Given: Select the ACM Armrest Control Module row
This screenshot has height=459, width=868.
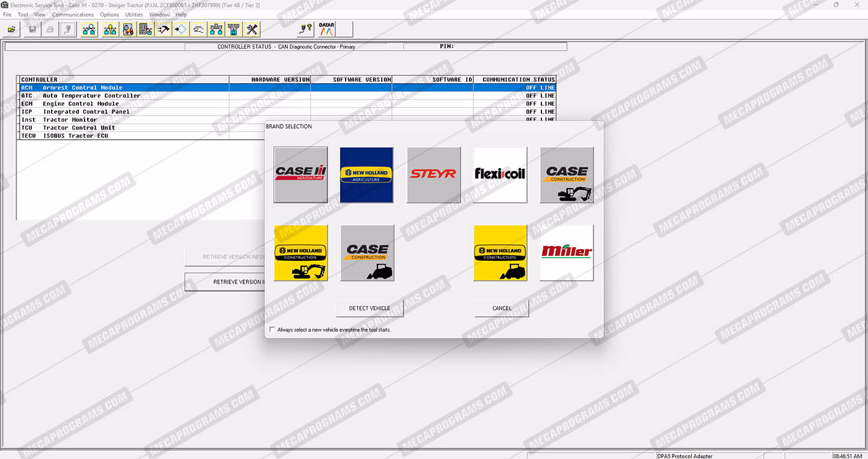Looking at the screenshot, I should [x=287, y=88].
